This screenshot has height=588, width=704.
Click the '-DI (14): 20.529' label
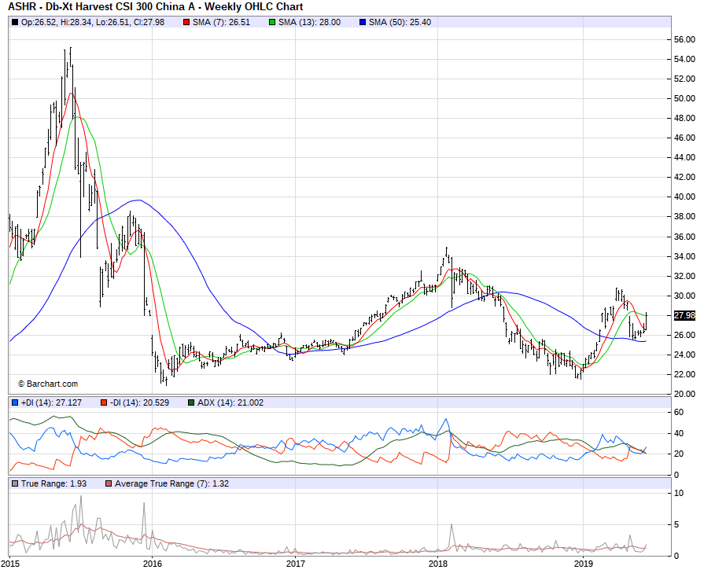point(140,402)
